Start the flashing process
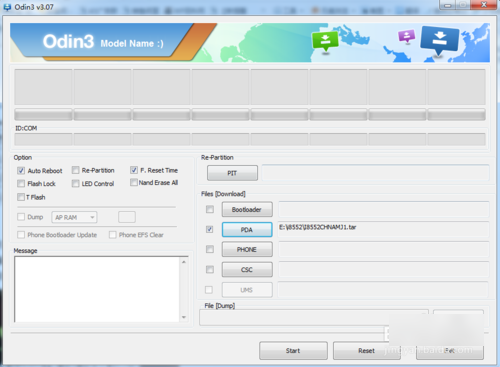Image resolution: width=500 pixels, height=367 pixels. click(293, 351)
